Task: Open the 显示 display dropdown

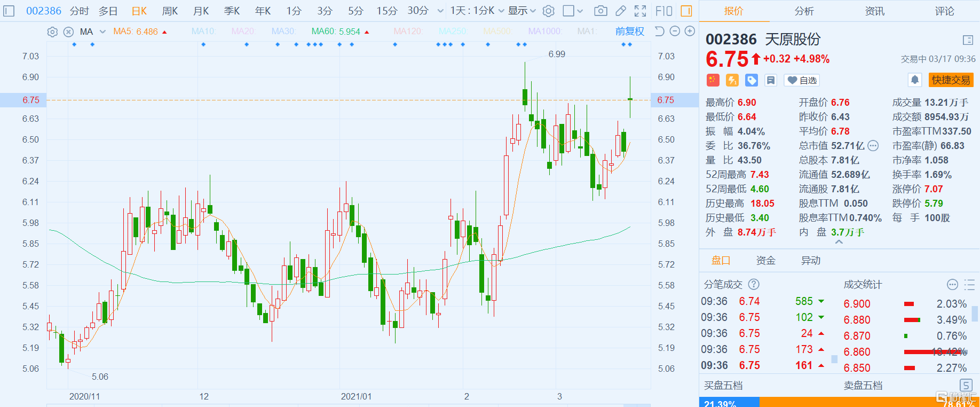Action: pyautogui.click(x=521, y=11)
